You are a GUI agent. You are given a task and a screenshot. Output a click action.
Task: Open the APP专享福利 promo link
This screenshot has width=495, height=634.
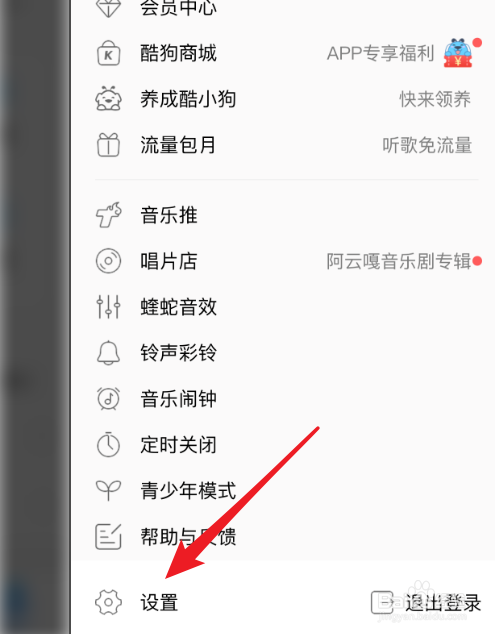click(380, 53)
